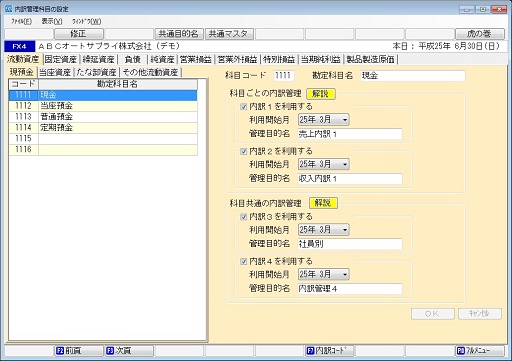
Task: Switch to the 営業外損益 tab
Action: point(237,59)
